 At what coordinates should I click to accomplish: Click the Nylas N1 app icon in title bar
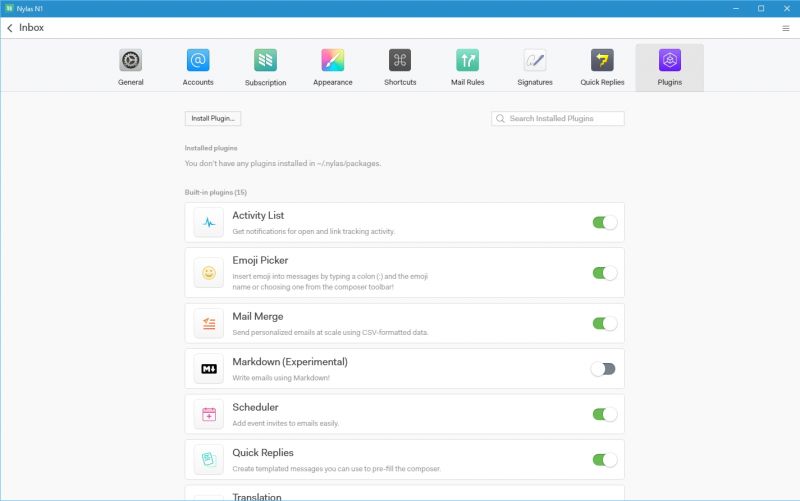coord(9,8)
